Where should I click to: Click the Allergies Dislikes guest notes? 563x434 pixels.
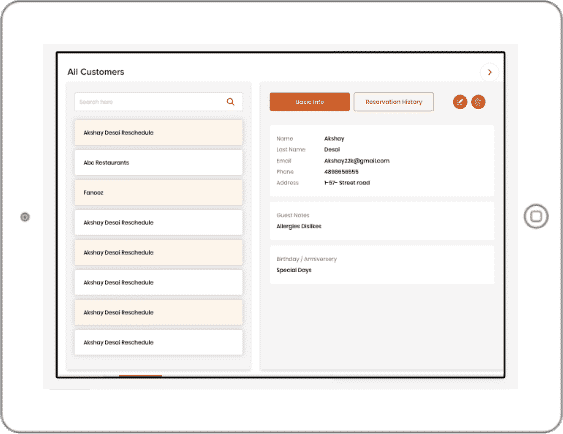(x=299, y=226)
